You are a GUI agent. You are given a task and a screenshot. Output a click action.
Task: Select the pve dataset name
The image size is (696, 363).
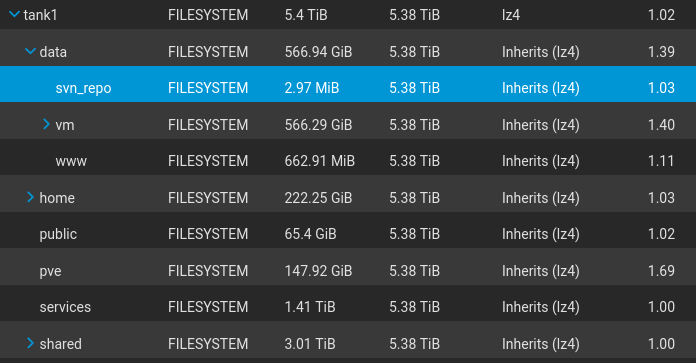coord(50,271)
